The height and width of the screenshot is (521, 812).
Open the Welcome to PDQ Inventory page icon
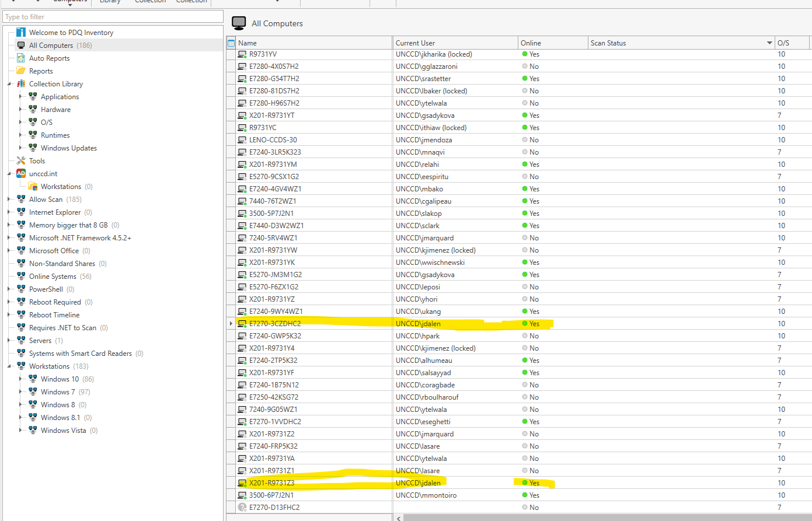[x=21, y=32]
